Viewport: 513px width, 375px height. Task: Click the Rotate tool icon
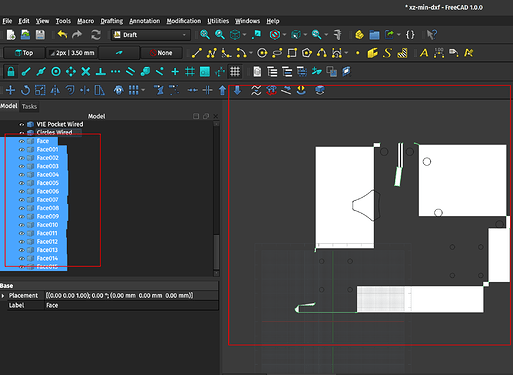pos(25,90)
